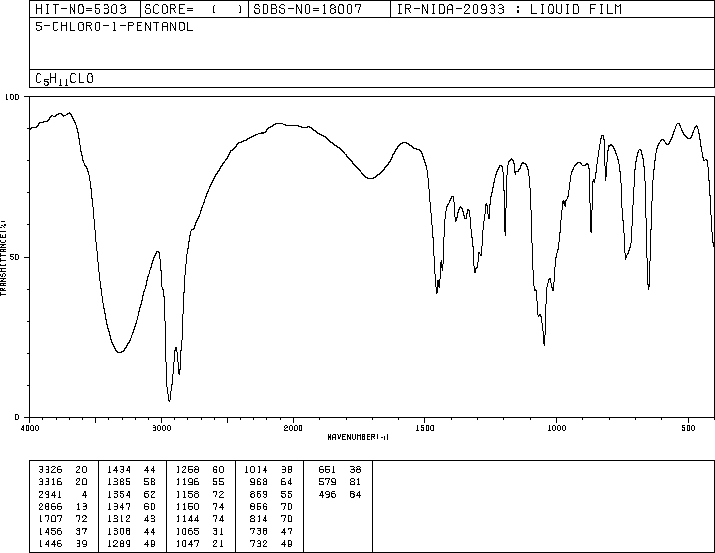Click peak value 869 in the table

coord(259,494)
